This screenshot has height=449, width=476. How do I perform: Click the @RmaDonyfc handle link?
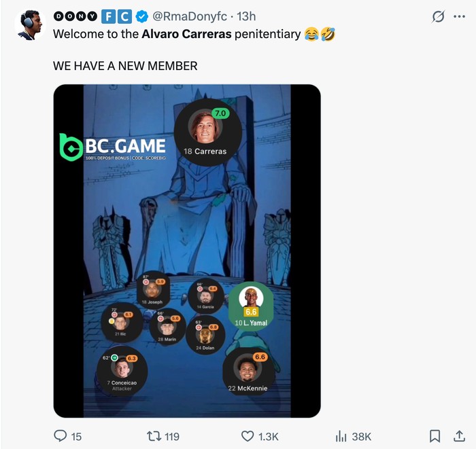[x=190, y=16]
